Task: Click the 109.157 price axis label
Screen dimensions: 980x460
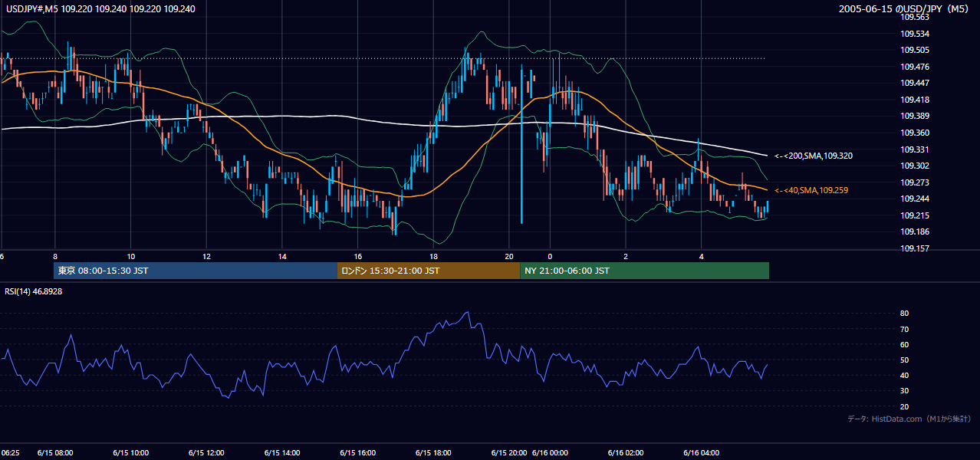Action: point(916,248)
